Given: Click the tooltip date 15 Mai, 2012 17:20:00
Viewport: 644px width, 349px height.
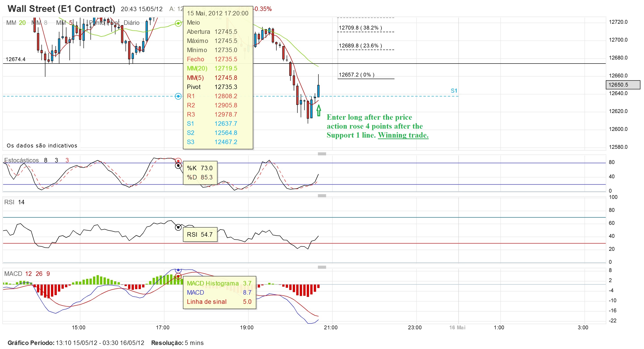Looking at the screenshot, I should pyautogui.click(x=218, y=13).
